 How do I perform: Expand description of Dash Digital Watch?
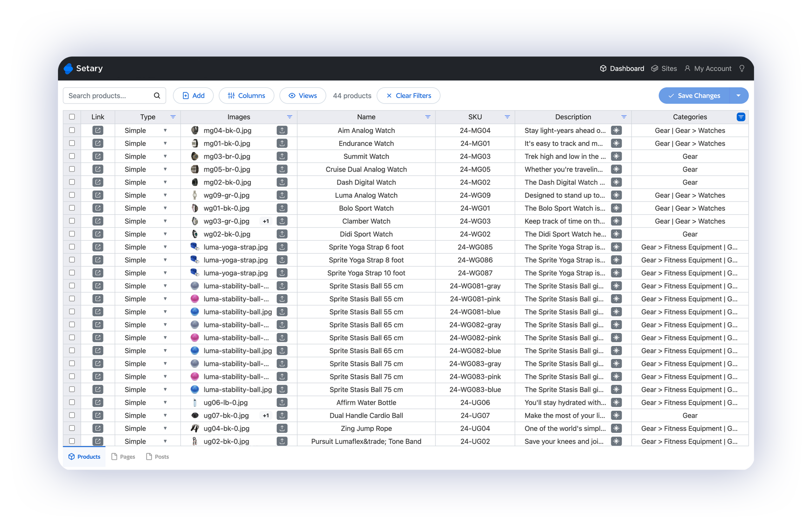click(616, 182)
